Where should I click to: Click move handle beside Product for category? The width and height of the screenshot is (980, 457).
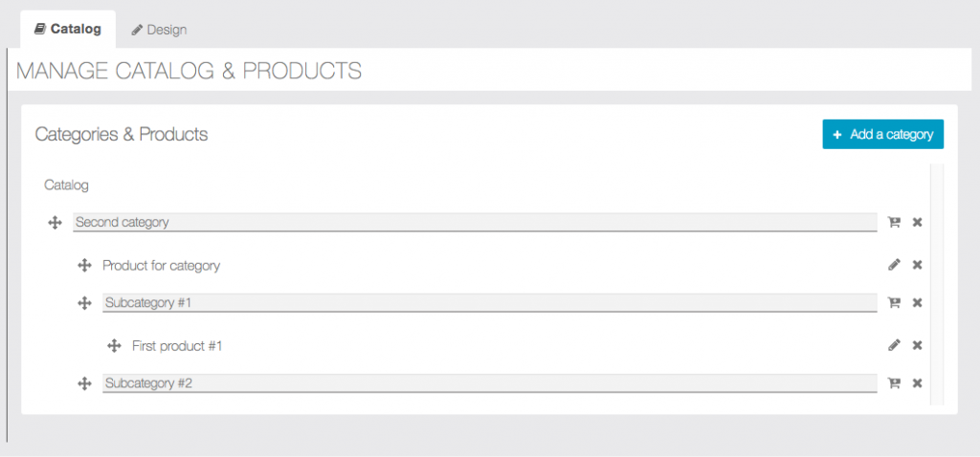tap(84, 265)
